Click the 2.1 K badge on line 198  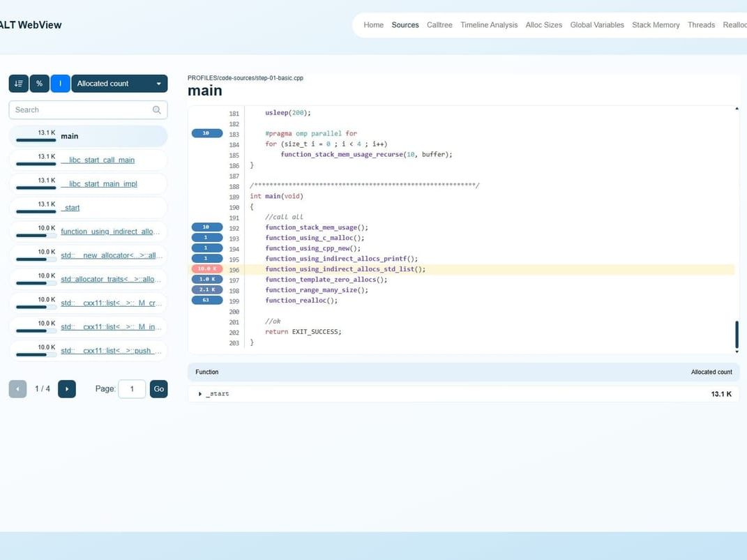[205, 289]
